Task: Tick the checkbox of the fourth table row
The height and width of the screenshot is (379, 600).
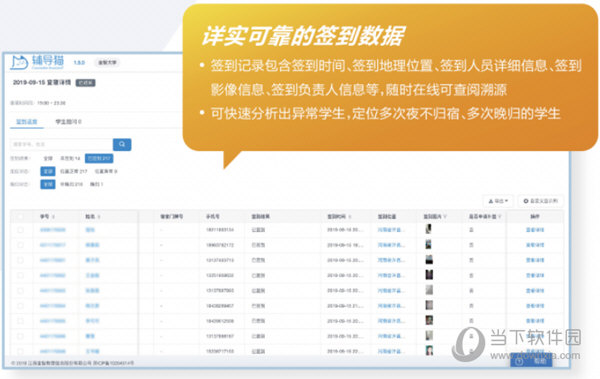Action: [20, 275]
